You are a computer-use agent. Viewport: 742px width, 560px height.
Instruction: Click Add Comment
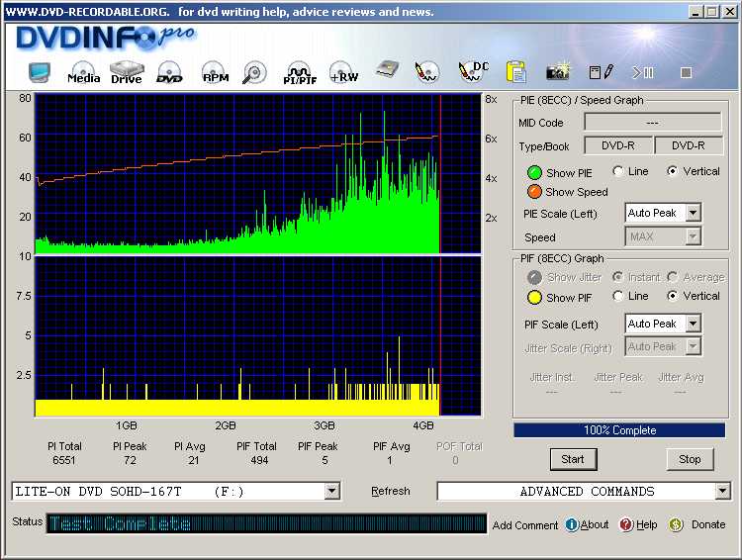pos(524,525)
